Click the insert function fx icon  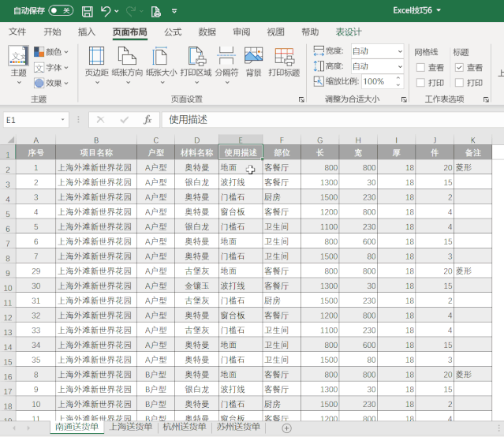147,120
